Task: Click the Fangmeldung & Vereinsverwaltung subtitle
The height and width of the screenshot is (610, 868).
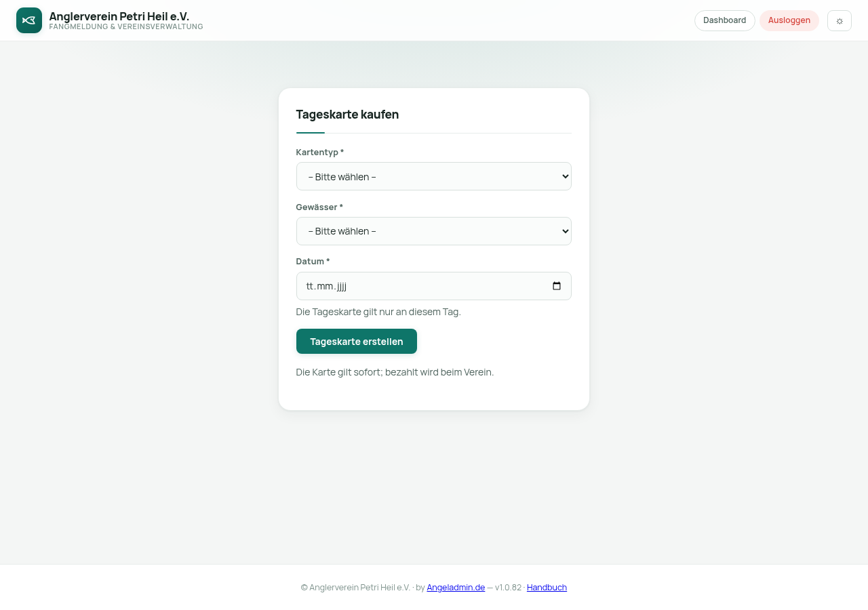Action: (126, 27)
